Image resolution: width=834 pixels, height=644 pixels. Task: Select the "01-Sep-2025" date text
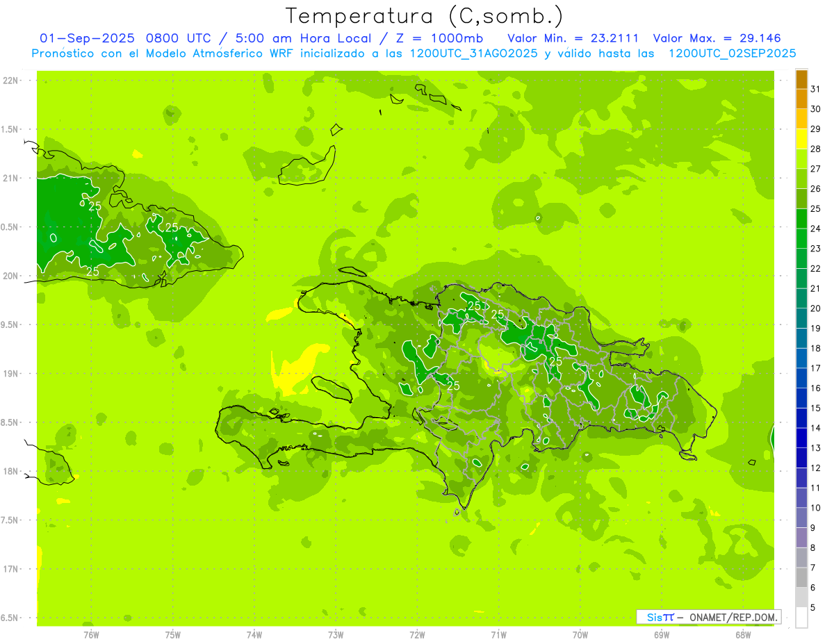pos(88,38)
